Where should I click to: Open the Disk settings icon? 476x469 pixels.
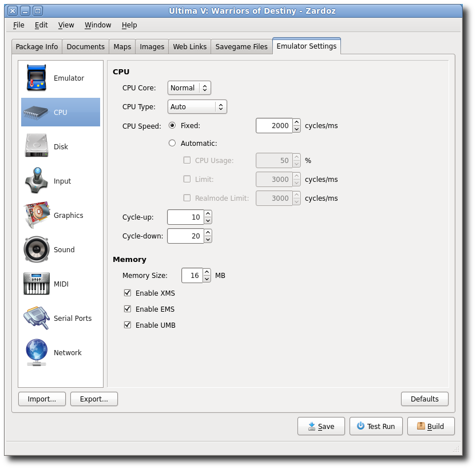click(x=36, y=146)
